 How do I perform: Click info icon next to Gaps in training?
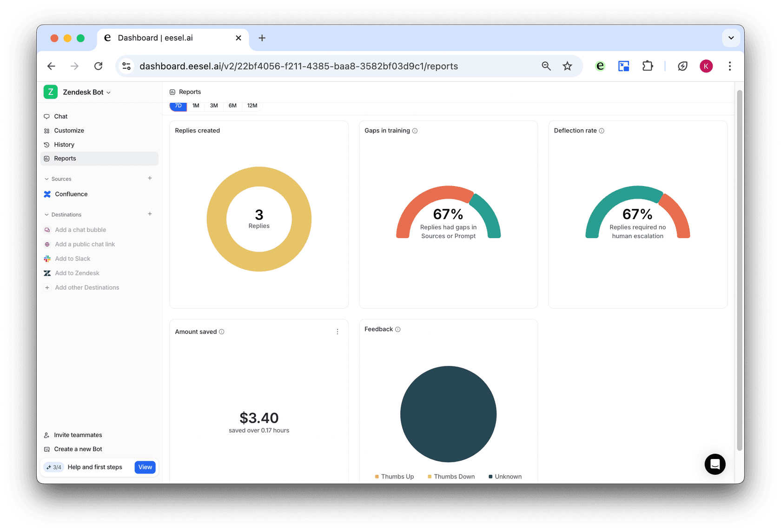[x=415, y=131]
